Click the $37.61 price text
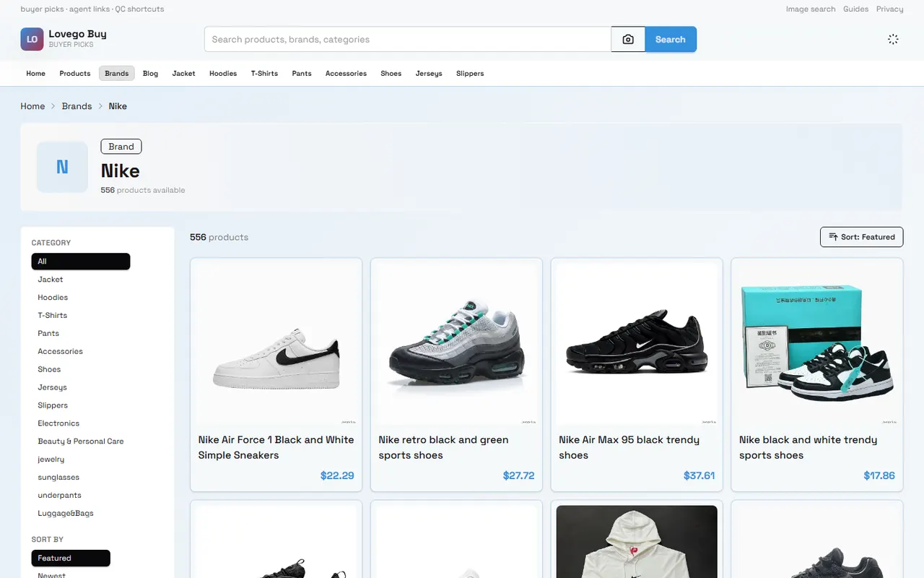 [699, 475]
